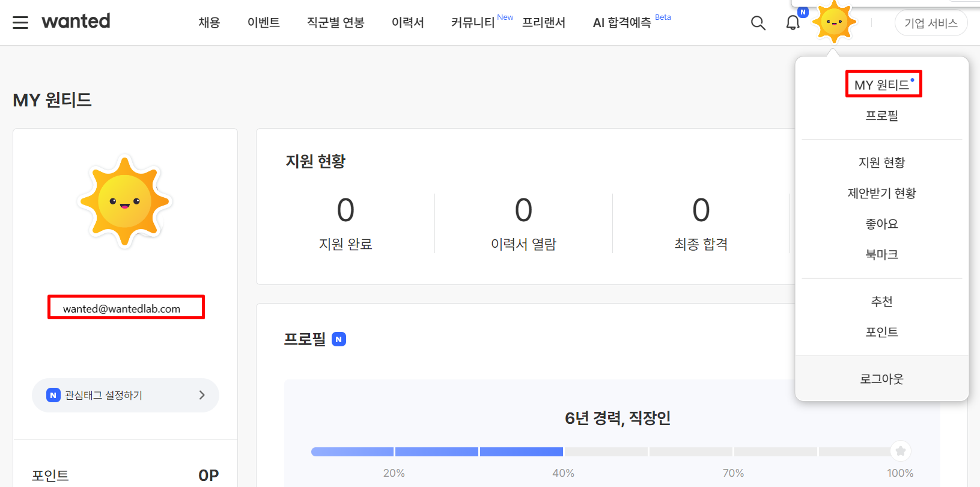Click the star icon at 100% progress
The height and width of the screenshot is (487, 980).
(x=900, y=451)
